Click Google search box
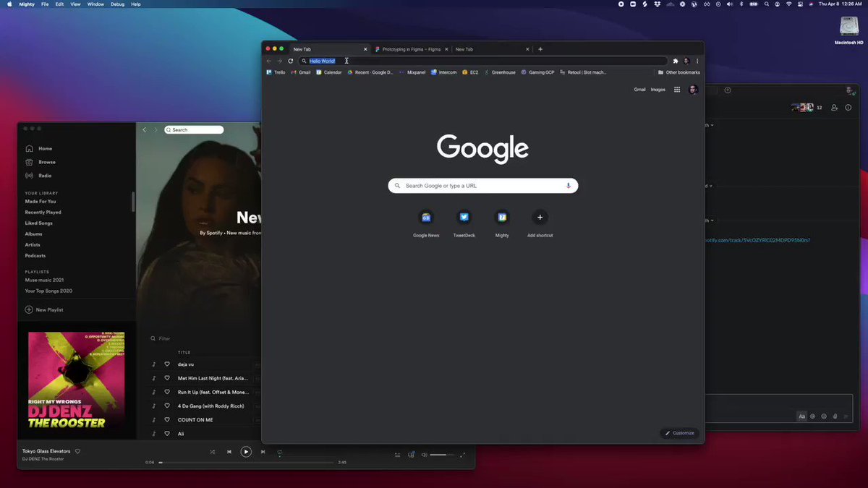Viewport: 868px width, 488px height. [x=483, y=186]
